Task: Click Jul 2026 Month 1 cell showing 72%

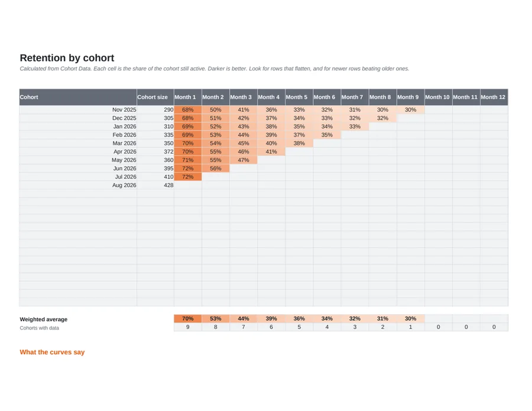Action: (x=188, y=177)
